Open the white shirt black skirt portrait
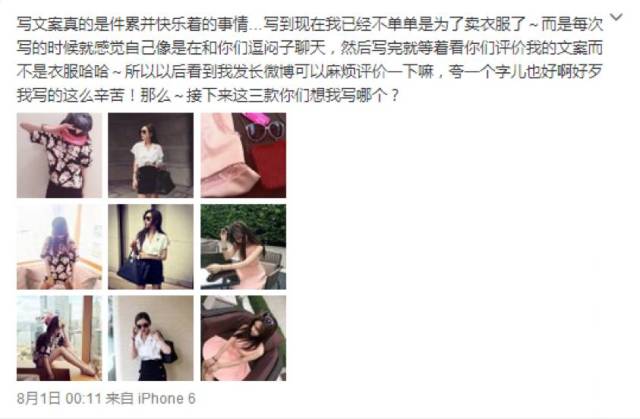Screen dimensions: 640x419 (151, 338)
